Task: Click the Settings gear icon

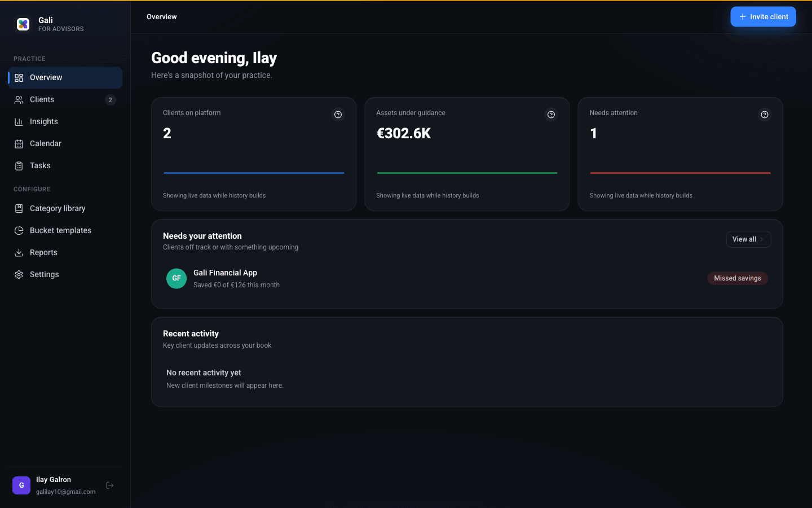Action: [x=19, y=275]
